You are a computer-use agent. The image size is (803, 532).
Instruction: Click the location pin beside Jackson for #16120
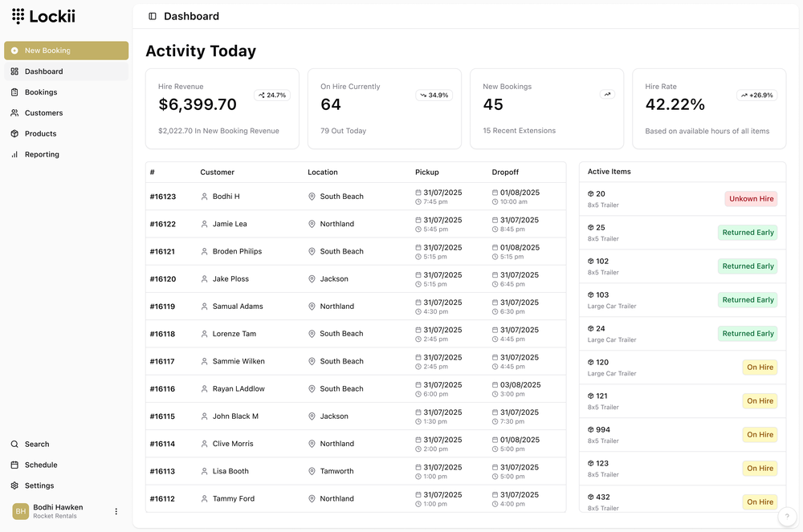(x=311, y=278)
